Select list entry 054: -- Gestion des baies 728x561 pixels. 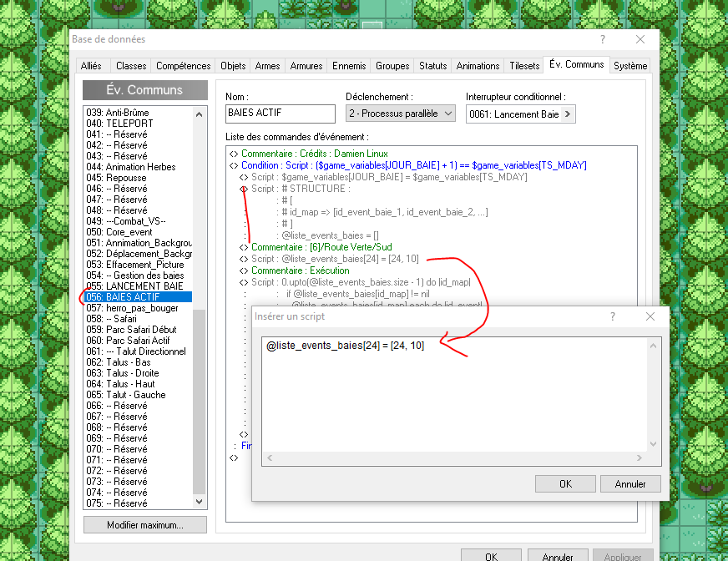pyautogui.click(x=139, y=275)
